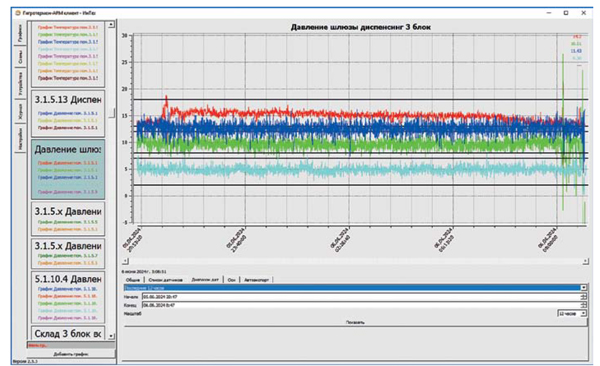This screenshot has width=600, height=366.
Task: Maximize the application window
Action: 566,13
